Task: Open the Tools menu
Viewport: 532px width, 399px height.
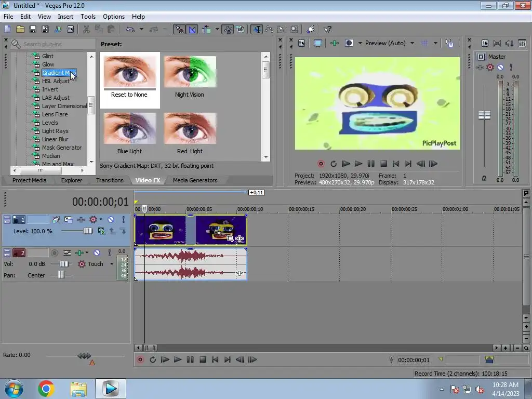Action: 88,16
